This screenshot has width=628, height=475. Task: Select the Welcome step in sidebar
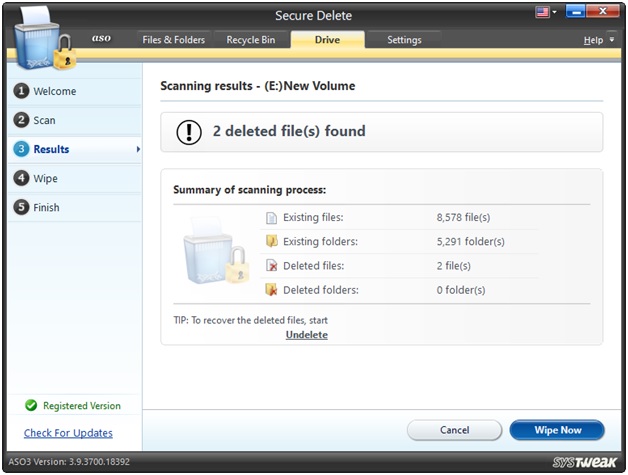[54, 91]
